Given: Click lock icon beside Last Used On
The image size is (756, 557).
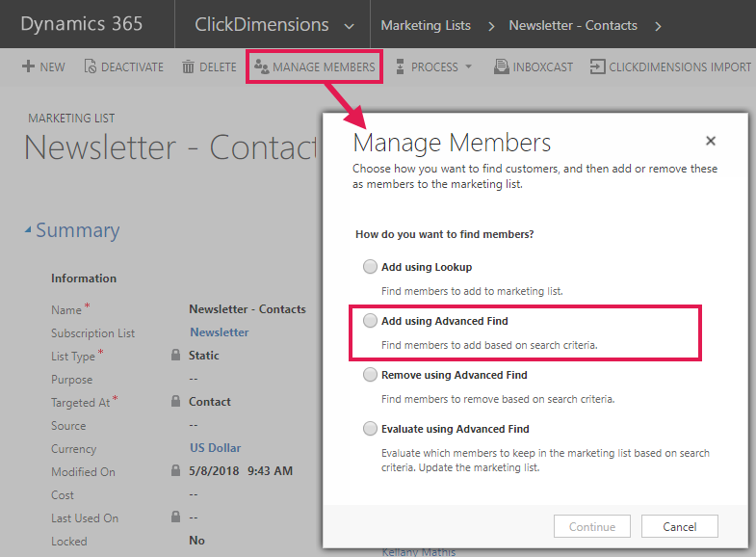Looking at the screenshot, I should [x=176, y=517].
